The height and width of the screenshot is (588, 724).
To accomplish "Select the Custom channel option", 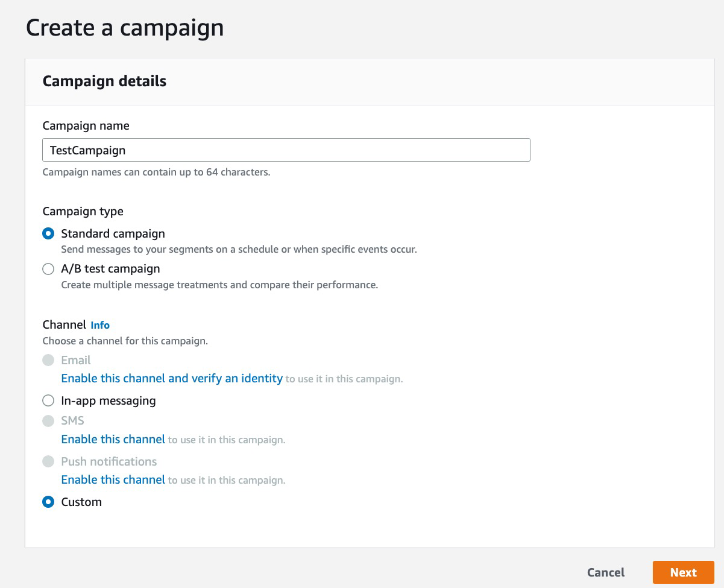I will coord(48,502).
